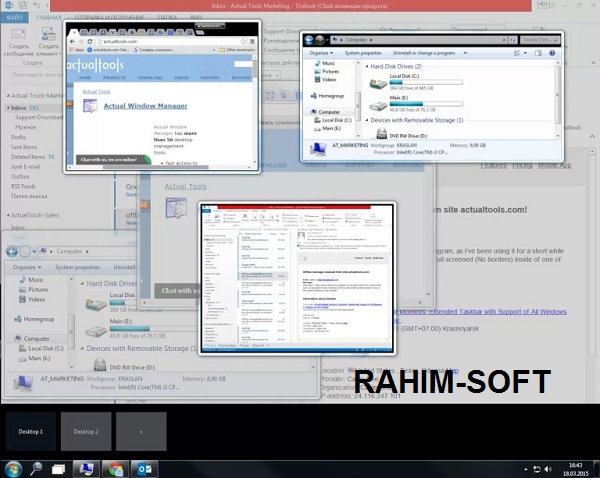Collapse ActualTools-Sales mailbox in background Outlook
The width and height of the screenshot is (600, 478).
click(x=8, y=215)
